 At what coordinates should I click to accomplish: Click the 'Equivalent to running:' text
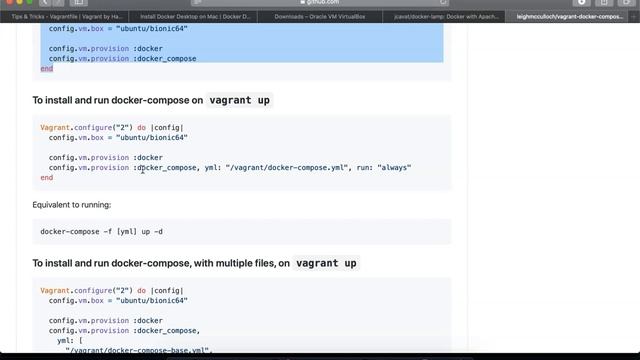click(72, 205)
